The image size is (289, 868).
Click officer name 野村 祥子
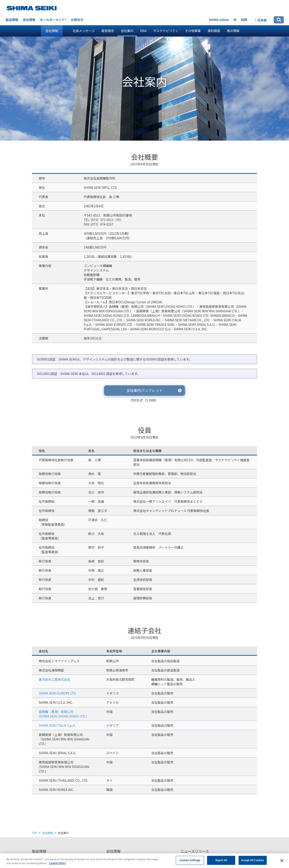(x=96, y=548)
